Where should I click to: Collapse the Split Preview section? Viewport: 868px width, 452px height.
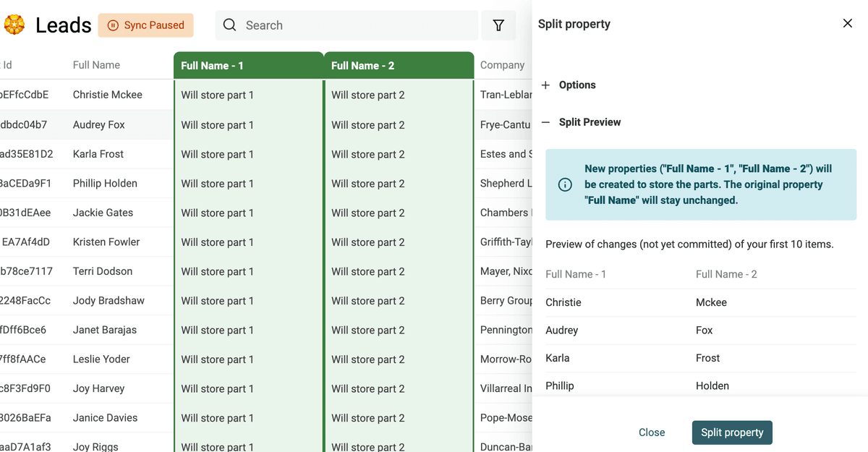[581, 122]
